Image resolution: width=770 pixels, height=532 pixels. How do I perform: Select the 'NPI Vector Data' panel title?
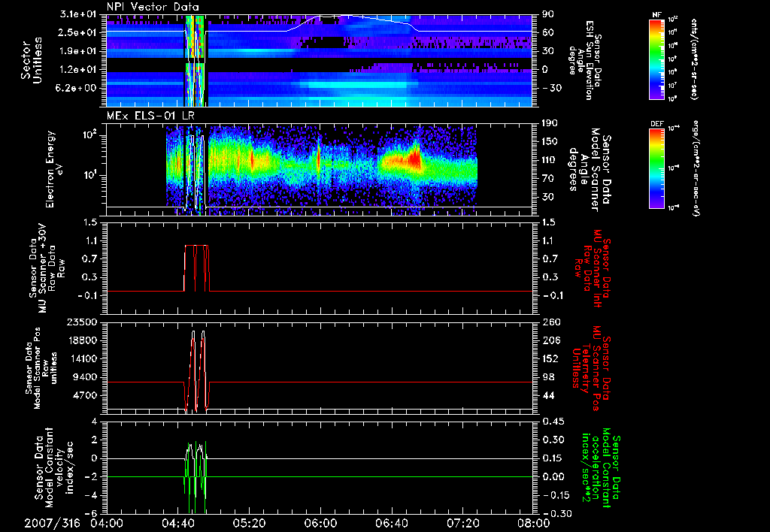pyautogui.click(x=153, y=7)
